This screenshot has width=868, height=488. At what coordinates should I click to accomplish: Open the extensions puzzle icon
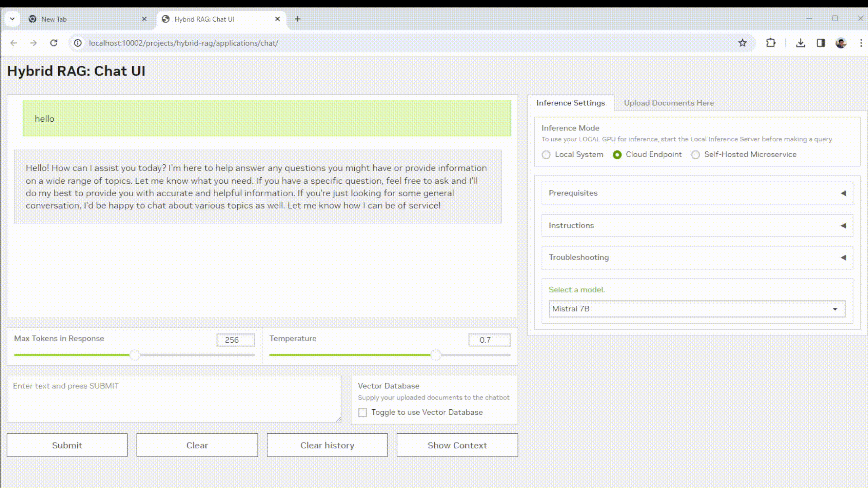pos(771,43)
